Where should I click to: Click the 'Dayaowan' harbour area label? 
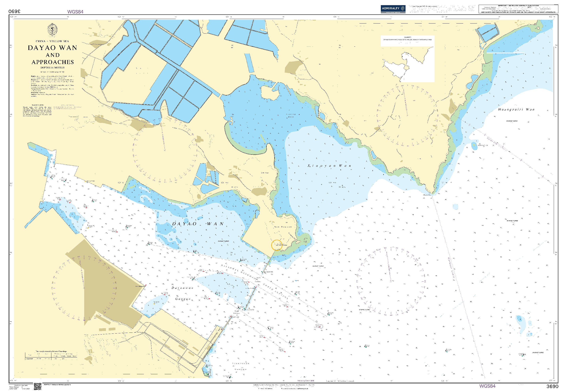(182, 288)
